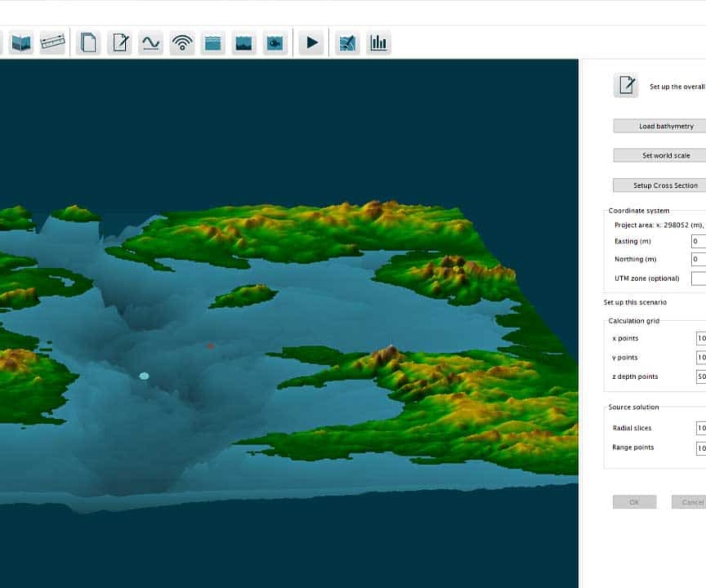Click the Setup Cross Section button
The width and height of the screenshot is (706, 588).
pyautogui.click(x=665, y=185)
